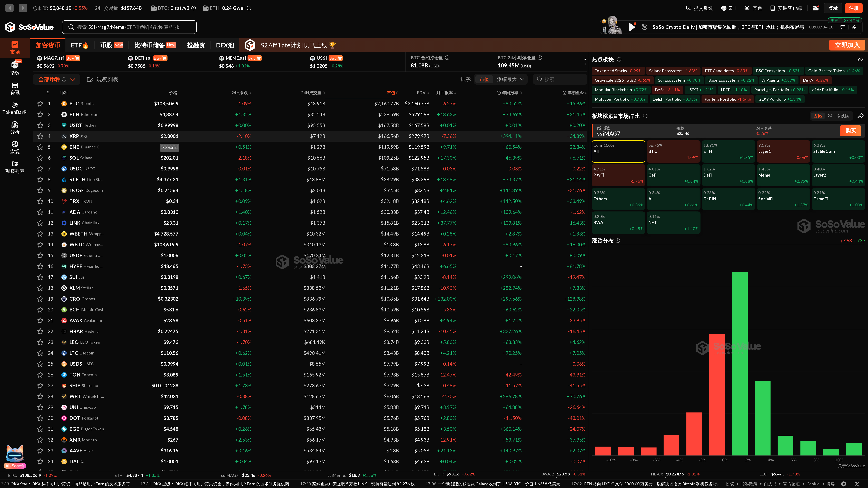Star the AAVE row

click(x=41, y=451)
